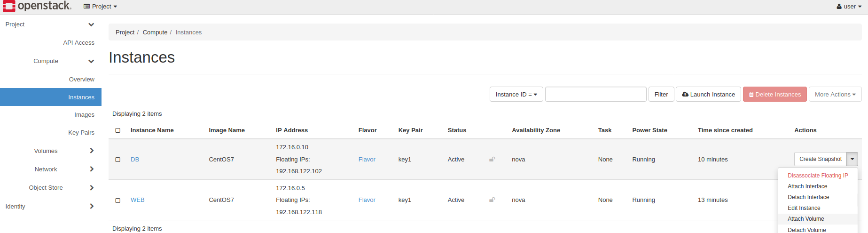
Task: Expand the Network sidebar chevron
Action: (x=92, y=169)
